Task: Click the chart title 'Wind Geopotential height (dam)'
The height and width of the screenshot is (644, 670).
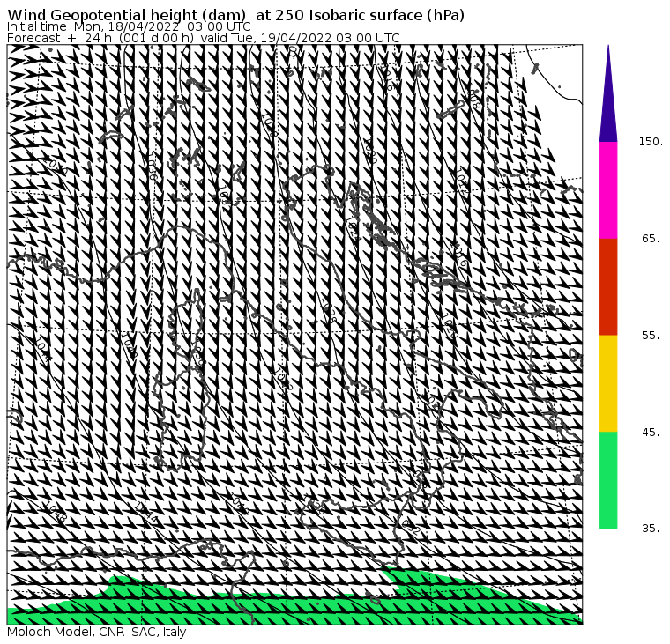Action: coord(127,15)
